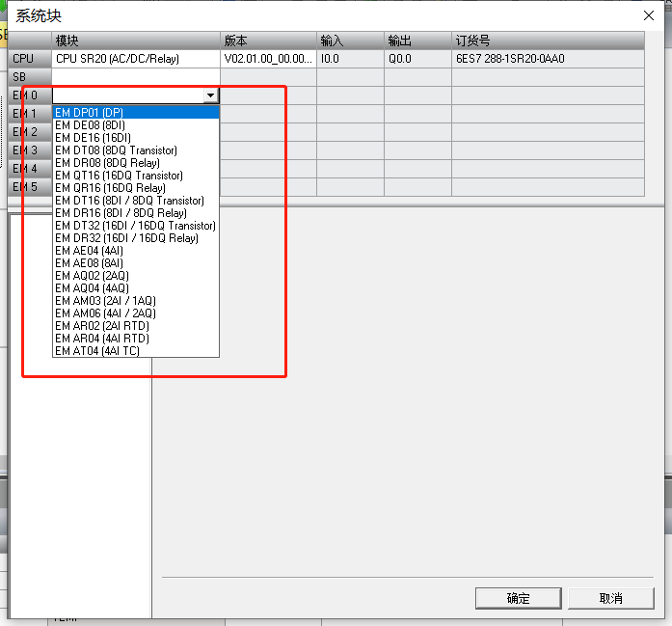The image size is (672, 626).
Task: Select the EM 3 row header
Action: (x=30, y=150)
